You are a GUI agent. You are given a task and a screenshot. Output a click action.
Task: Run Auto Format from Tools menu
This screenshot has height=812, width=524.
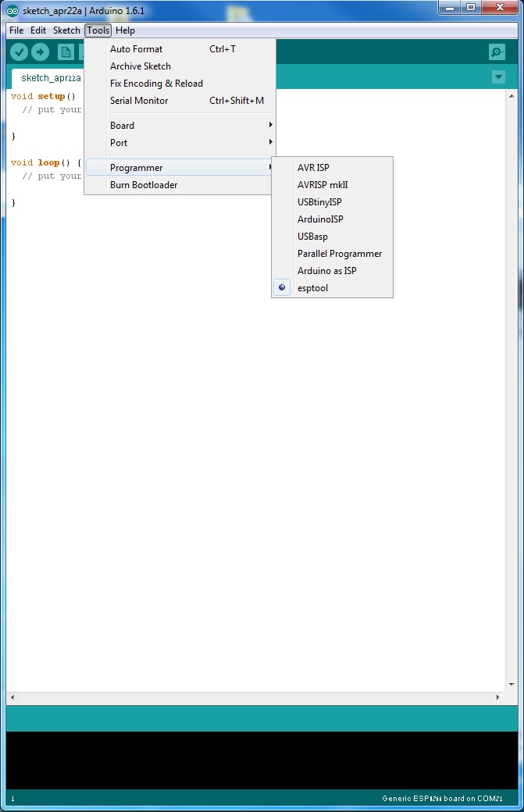180,48
